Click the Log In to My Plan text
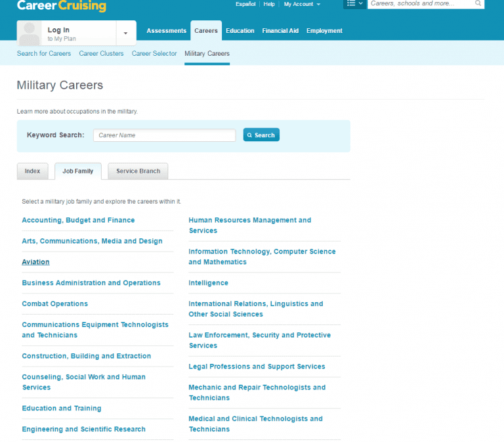The width and height of the screenshot is (504, 442). point(62,34)
